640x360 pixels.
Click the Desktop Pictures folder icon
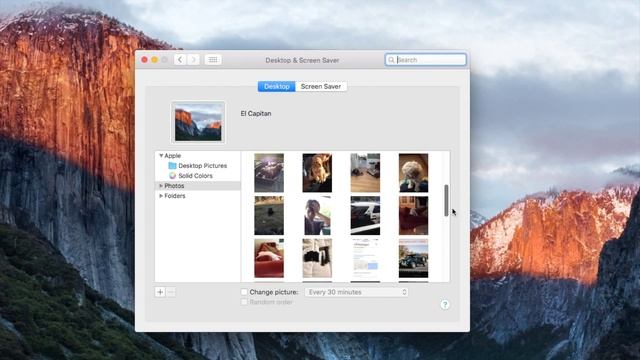172,166
